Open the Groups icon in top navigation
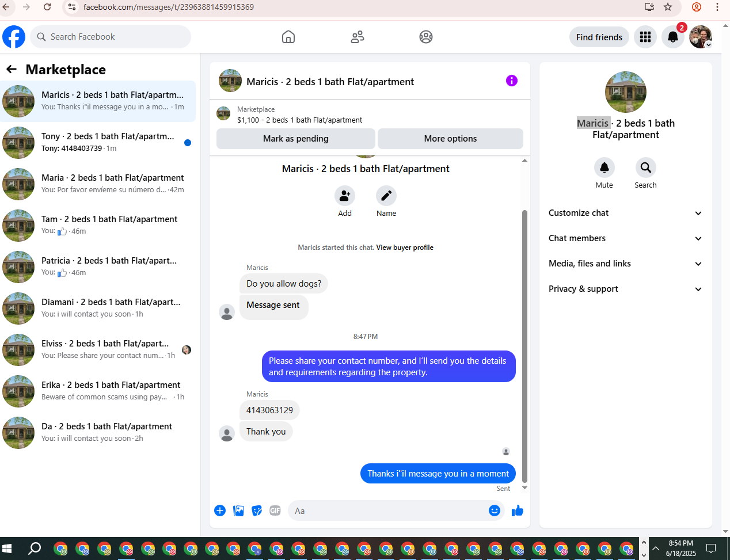 point(426,37)
